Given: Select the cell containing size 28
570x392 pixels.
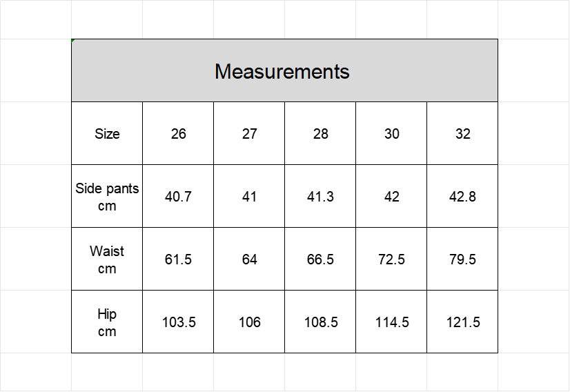Looking at the screenshot, I should [x=320, y=133].
